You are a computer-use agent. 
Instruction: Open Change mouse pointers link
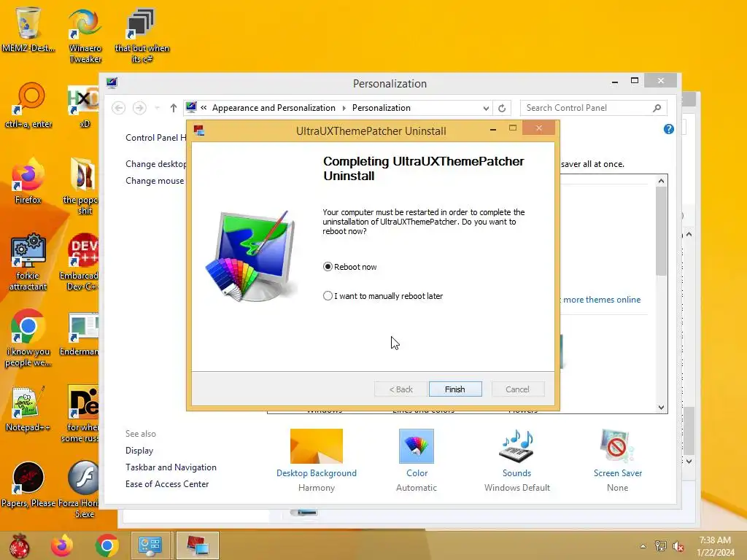[x=155, y=181]
